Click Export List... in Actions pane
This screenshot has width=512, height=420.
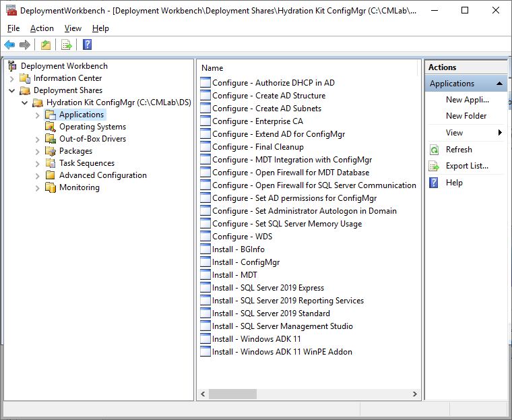[467, 166]
